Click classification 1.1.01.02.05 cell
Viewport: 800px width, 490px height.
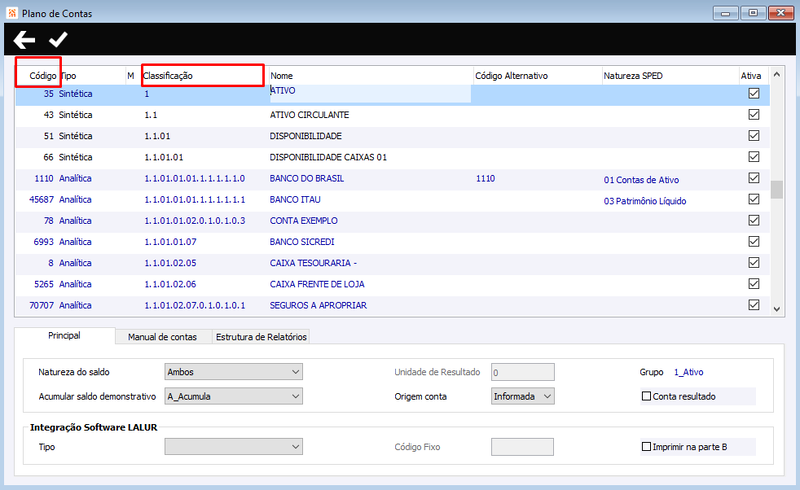pyautogui.click(x=170, y=263)
